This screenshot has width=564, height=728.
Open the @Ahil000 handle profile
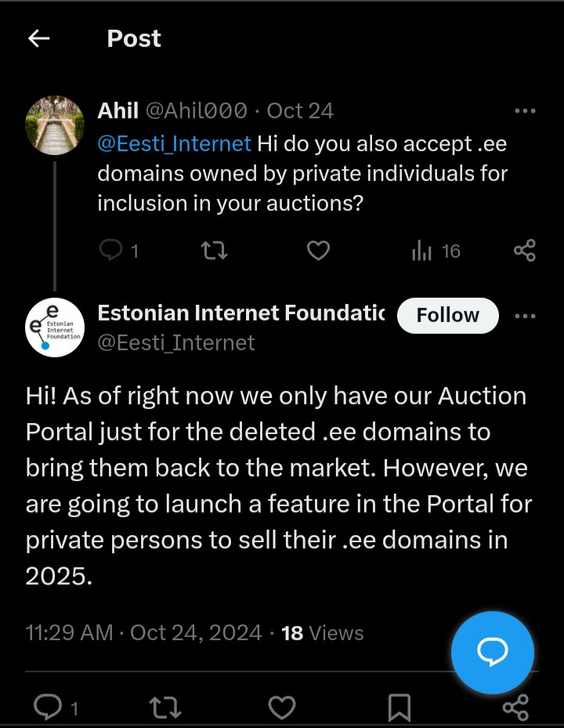(197, 111)
